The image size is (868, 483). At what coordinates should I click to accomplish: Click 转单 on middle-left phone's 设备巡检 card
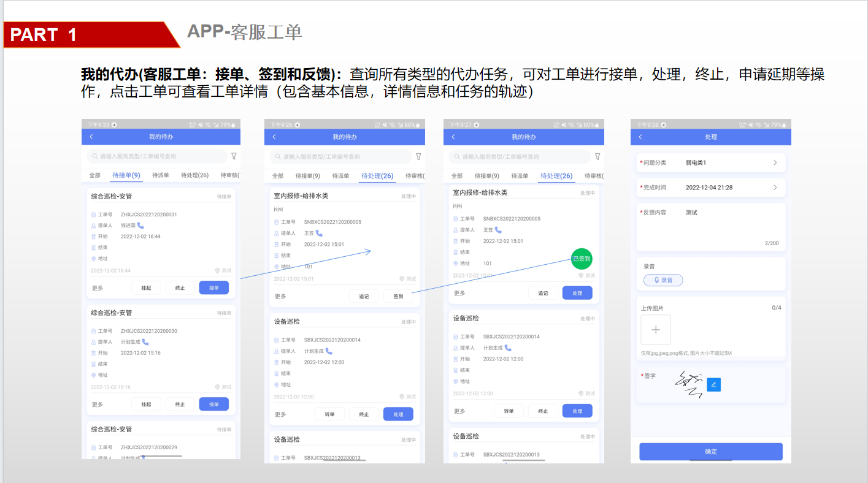(329, 414)
